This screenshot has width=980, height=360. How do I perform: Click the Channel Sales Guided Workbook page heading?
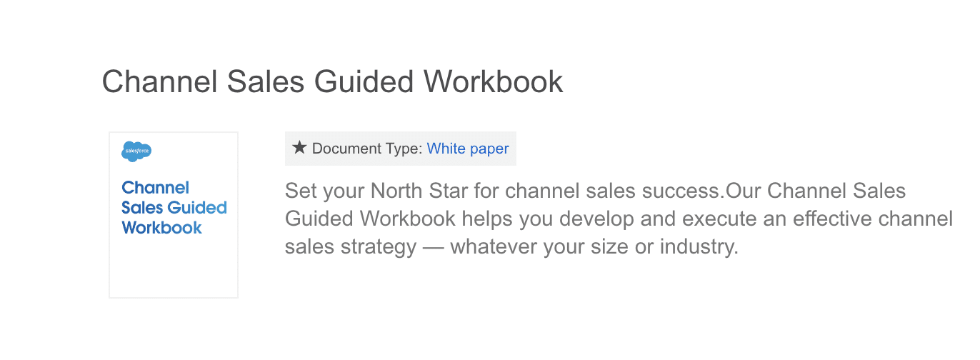[332, 81]
